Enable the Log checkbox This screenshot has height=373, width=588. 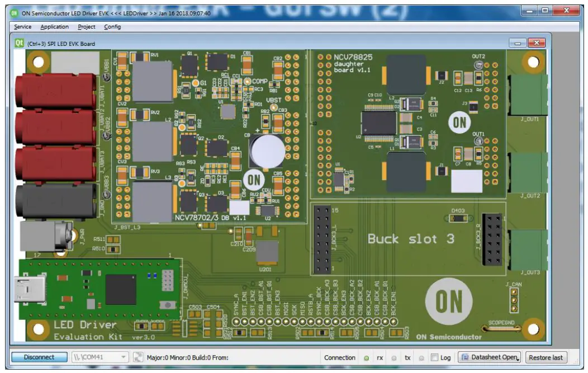coord(434,357)
